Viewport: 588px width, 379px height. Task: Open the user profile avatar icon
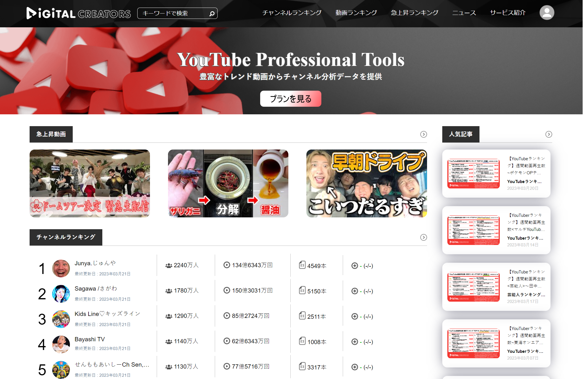click(x=547, y=13)
